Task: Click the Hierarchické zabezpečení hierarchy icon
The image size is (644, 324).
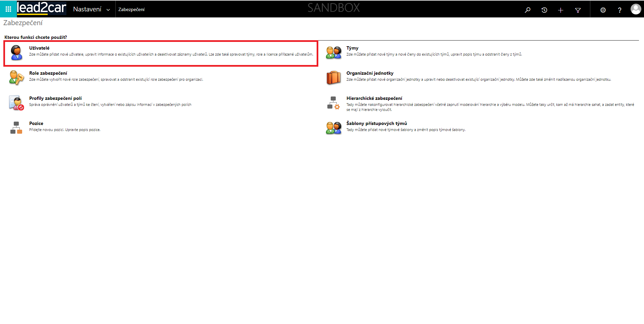Action: 333,103
